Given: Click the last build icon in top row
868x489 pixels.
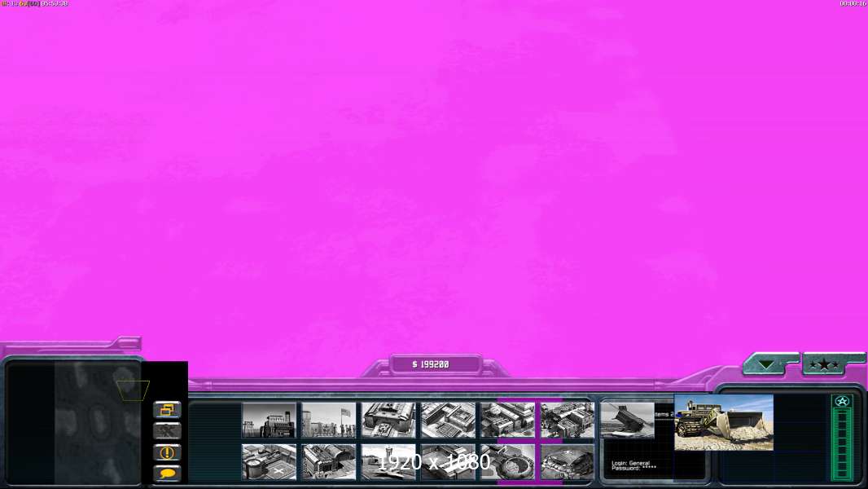Looking at the screenshot, I should coord(568,420).
